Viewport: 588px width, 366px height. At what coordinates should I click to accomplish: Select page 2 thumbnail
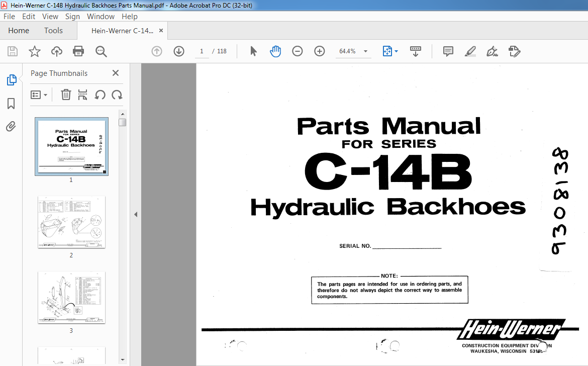72,222
